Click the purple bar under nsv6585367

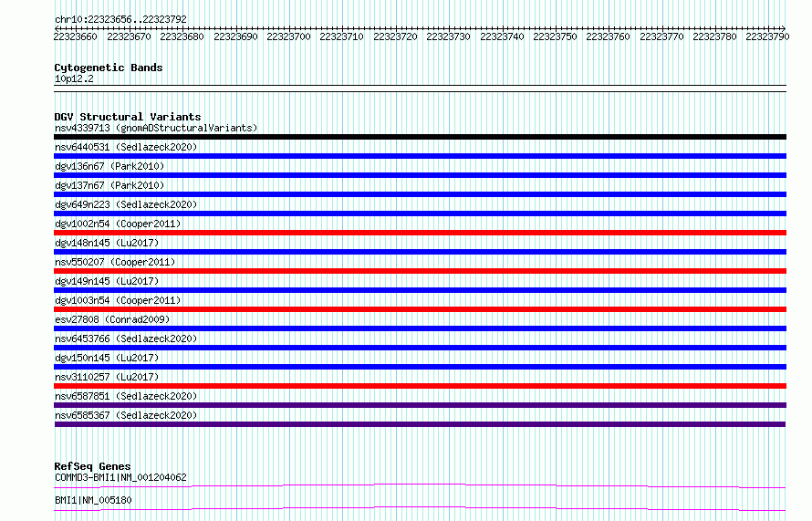[420, 424]
